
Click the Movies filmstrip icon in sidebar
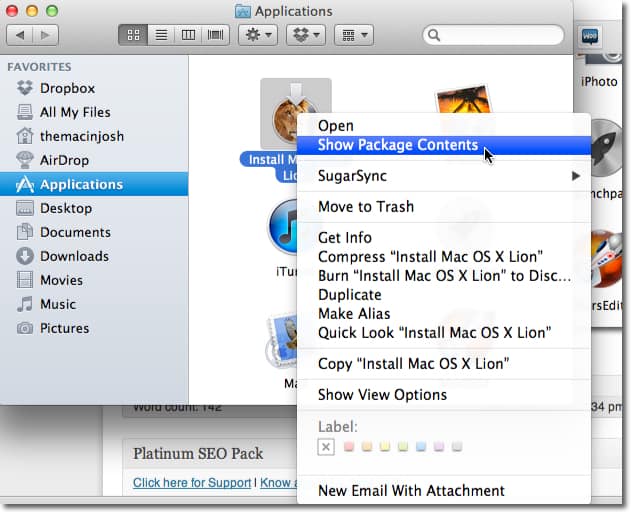pyautogui.click(x=25, y=280)
